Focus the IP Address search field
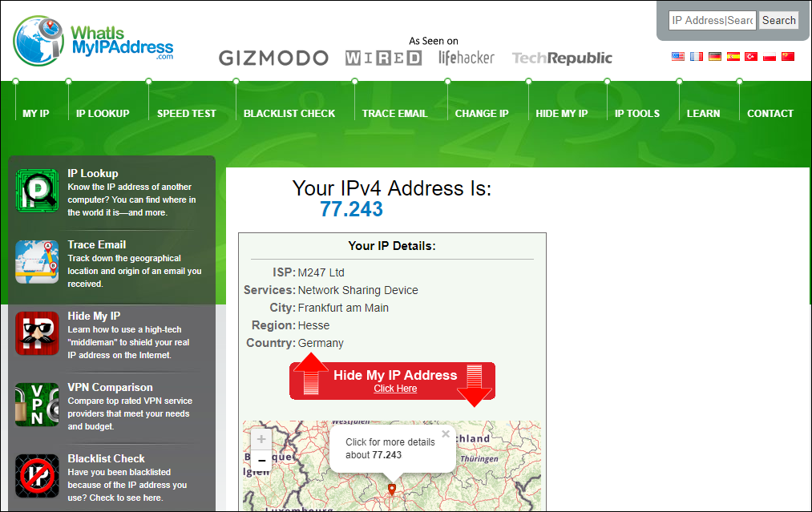The width and height of the screenshot is (812, 512). [x=712, y=20]
